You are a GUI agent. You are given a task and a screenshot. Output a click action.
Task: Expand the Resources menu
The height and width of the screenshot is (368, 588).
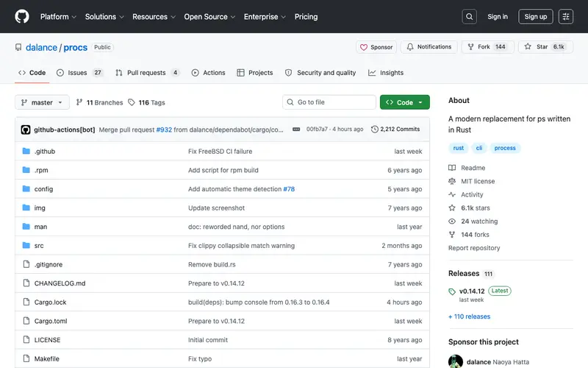154,16
